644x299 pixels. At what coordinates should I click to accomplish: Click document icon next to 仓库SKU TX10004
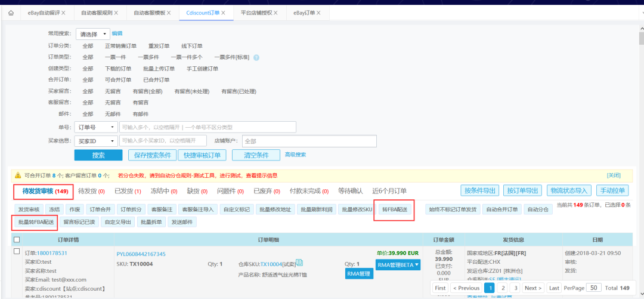tap(299, 263)
